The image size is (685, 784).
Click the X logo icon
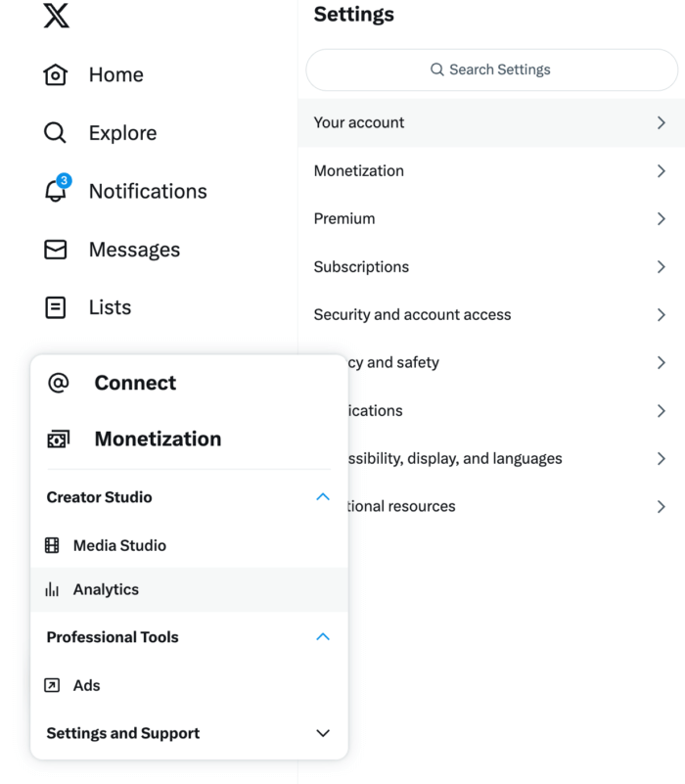57,16
